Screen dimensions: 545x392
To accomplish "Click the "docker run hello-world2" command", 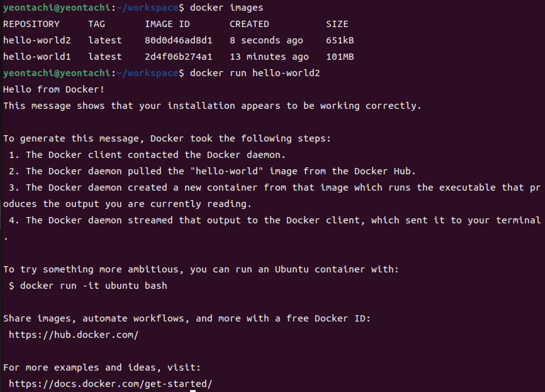I will [255, 73].
